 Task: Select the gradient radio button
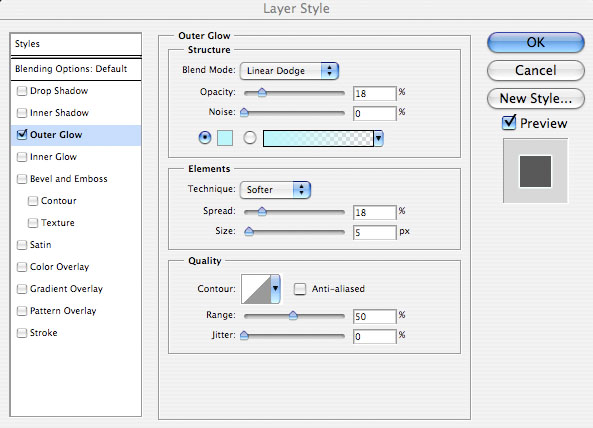coord(250,138)
